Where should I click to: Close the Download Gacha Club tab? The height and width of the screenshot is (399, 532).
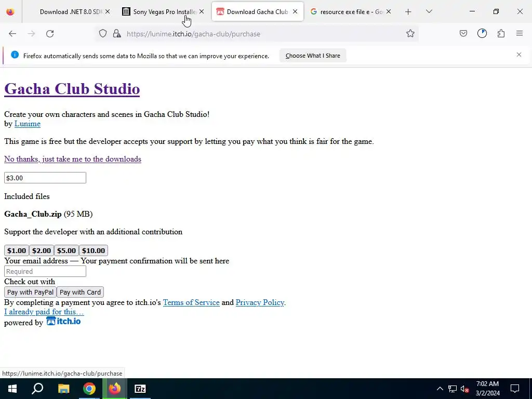point(295,11)
